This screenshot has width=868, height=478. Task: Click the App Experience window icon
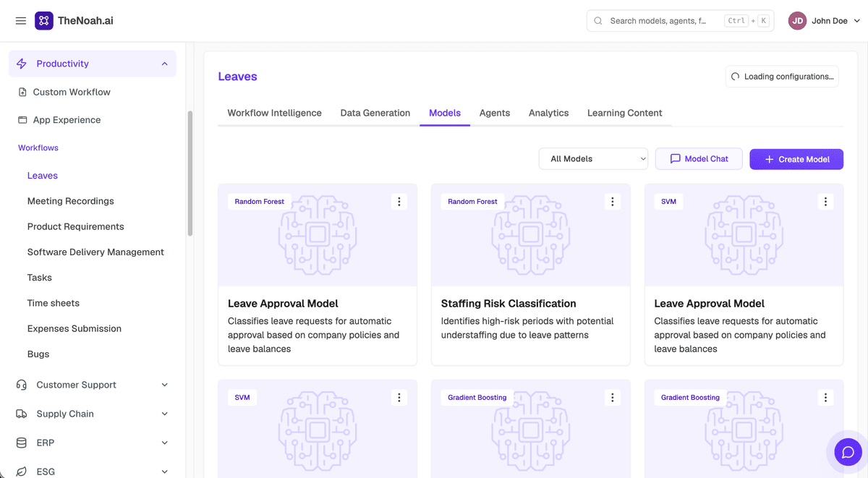22,120
